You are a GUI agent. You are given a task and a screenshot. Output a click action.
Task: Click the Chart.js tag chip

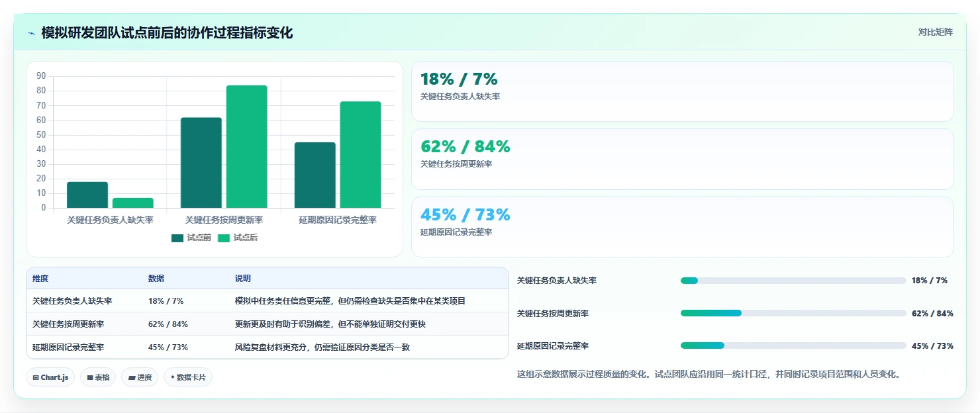click(51, 377)
